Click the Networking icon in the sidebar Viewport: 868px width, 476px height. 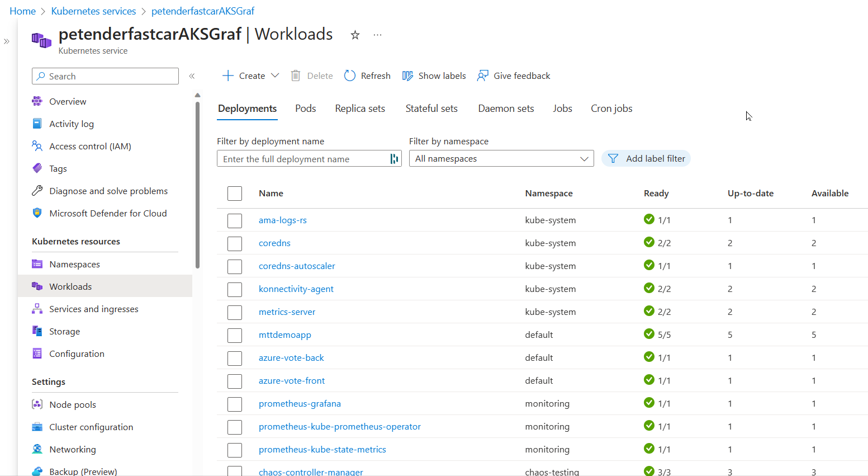(x=37, y=449)
